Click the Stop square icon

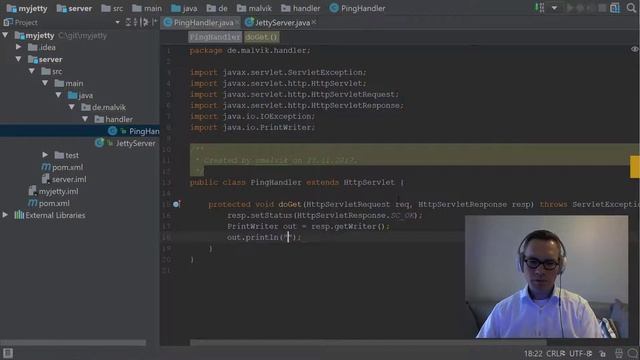pos(602,8)
